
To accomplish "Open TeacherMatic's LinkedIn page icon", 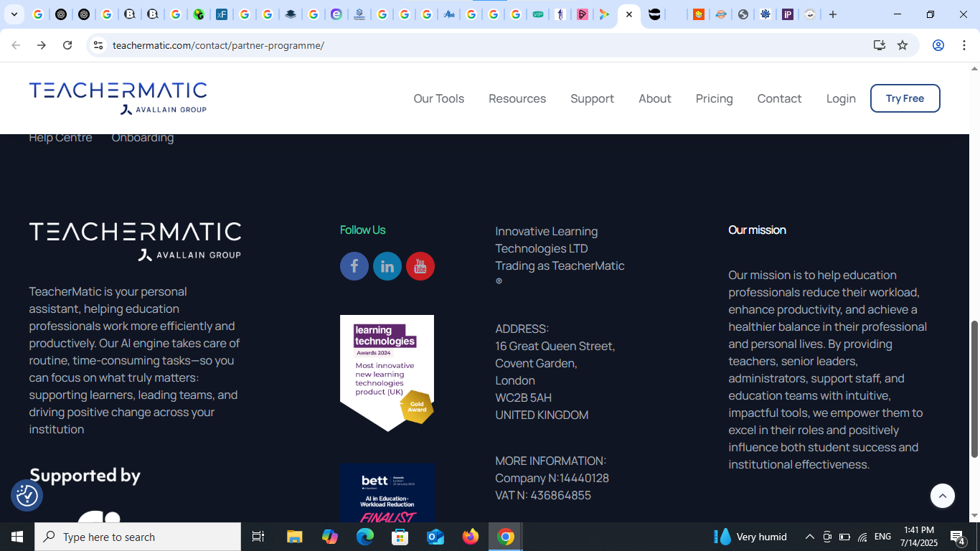I will (x=387, y=266).
